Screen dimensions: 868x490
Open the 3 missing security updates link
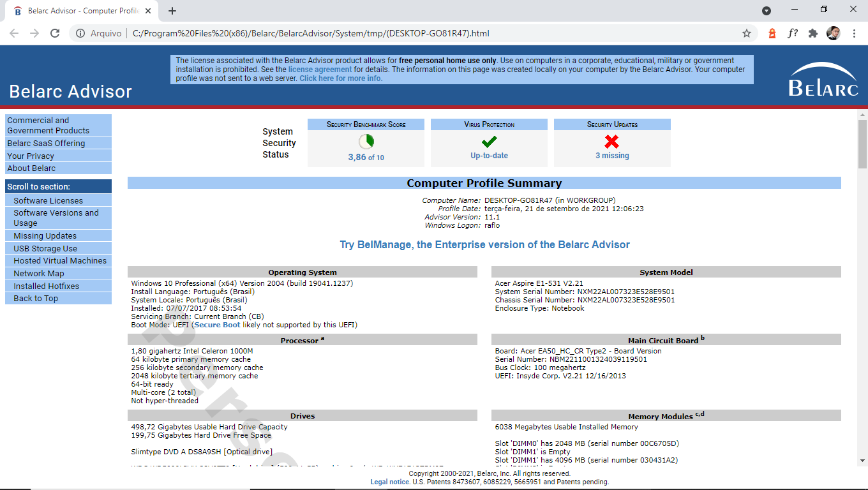point(612,156)
